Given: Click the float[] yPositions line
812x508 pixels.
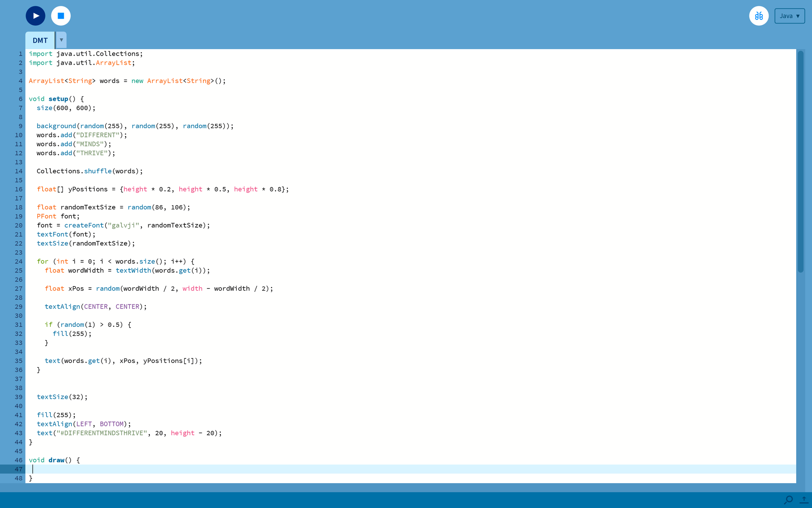Looking at the screenshot, I should (x=163, y=189).
